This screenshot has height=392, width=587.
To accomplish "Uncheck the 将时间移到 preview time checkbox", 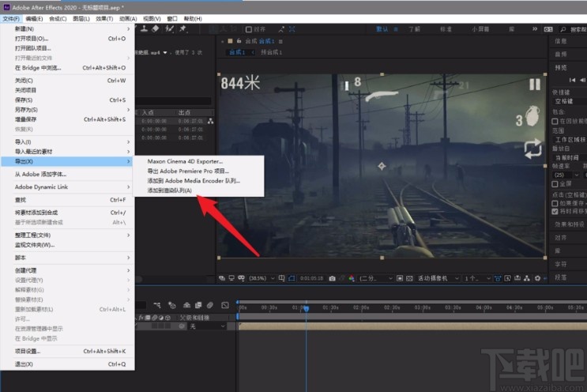I will [555, 211].
